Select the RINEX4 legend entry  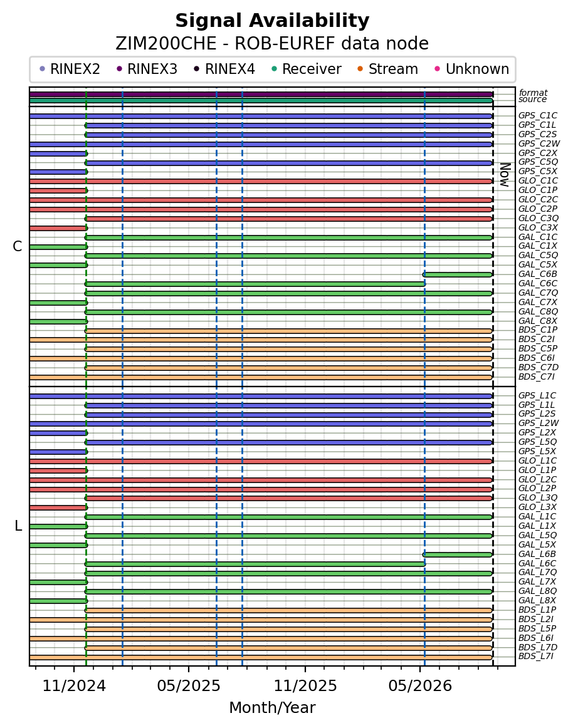point(225,69)
